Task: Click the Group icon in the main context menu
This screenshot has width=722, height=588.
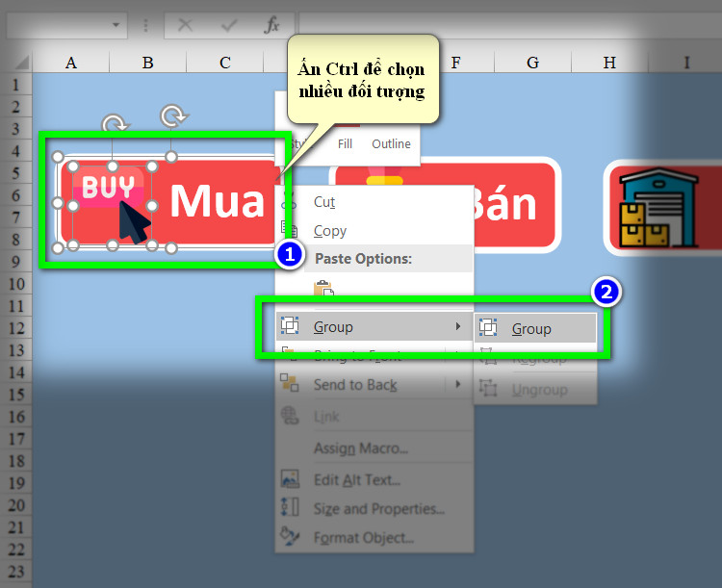Action: click(x=290, y=325)
